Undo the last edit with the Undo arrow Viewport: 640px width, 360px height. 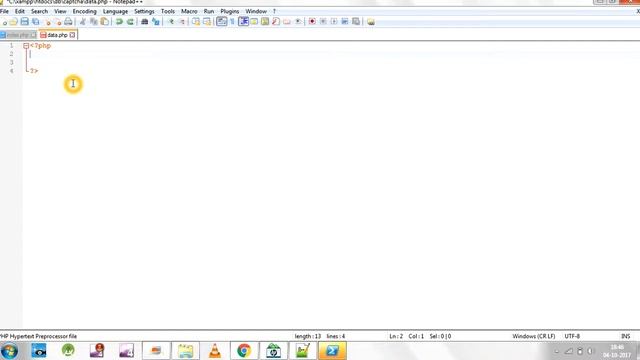click(119, 22)
